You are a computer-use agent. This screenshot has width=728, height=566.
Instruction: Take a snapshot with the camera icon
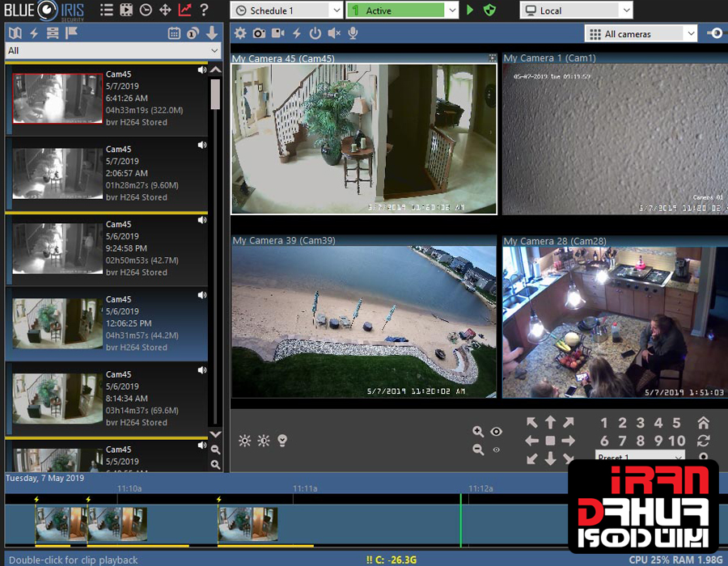click(259, 33)
